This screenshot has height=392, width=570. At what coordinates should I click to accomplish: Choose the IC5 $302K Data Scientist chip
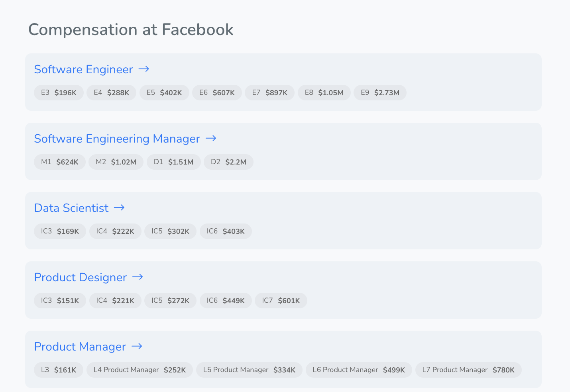(170, 231)
